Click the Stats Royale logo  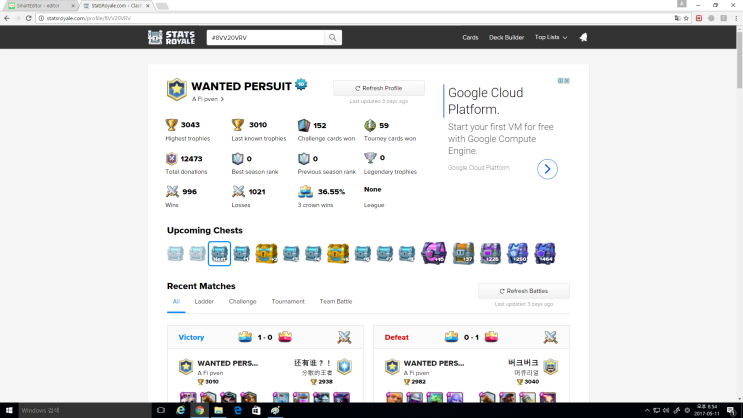[x=171, y=37]
